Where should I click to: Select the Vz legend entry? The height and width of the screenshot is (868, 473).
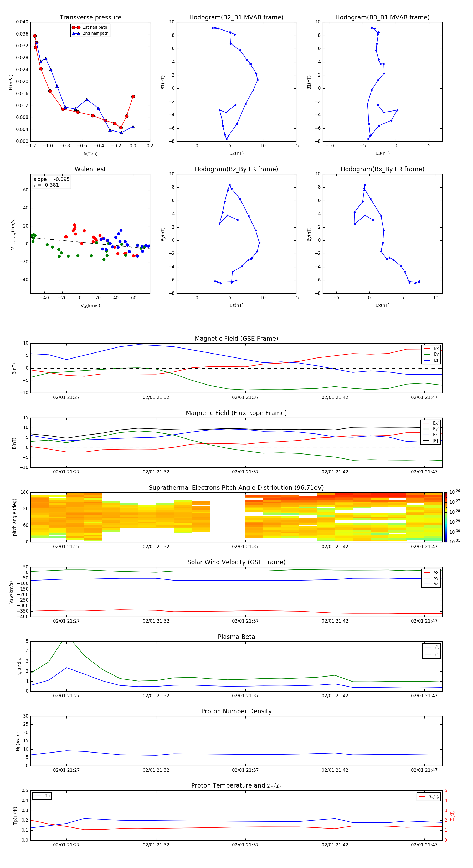431,584
